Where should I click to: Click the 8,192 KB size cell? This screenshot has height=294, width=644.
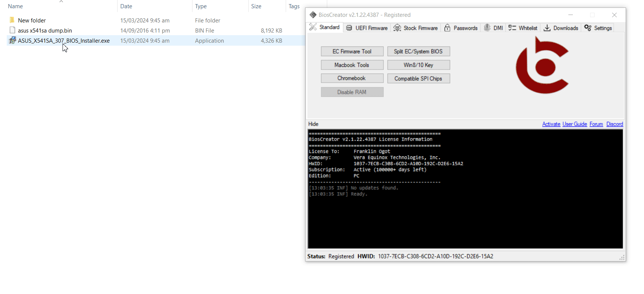(271, 30)
